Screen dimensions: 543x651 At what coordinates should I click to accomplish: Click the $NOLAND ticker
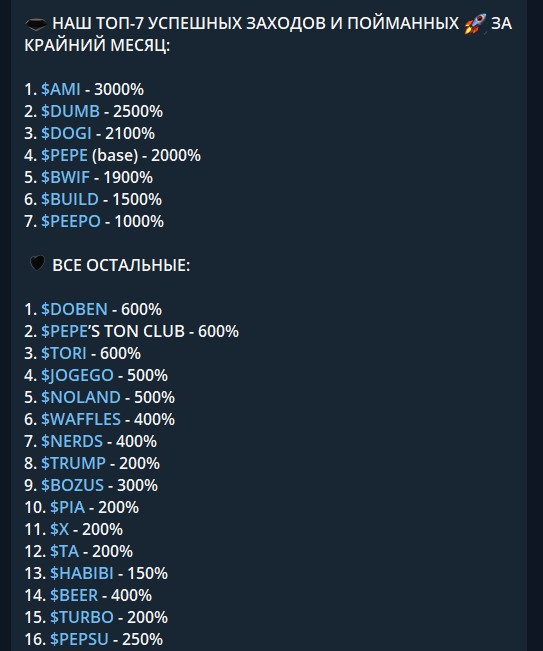coord(81,397)
